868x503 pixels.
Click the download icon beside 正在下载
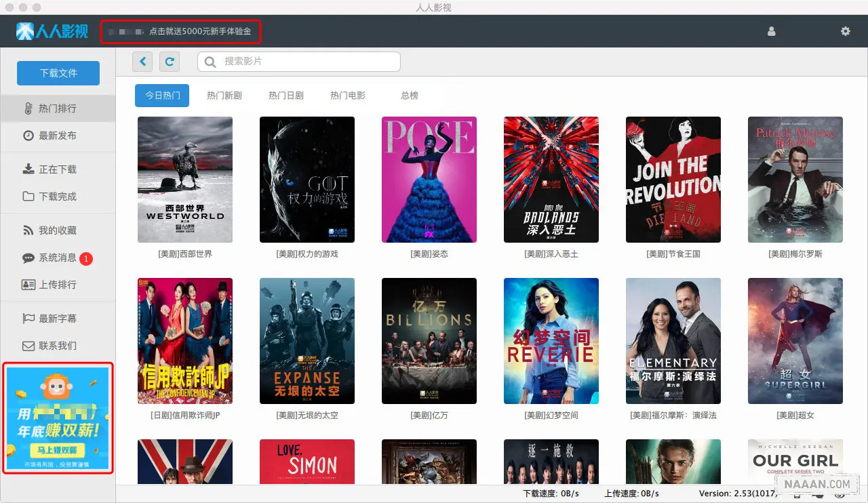tap(28, 169)
